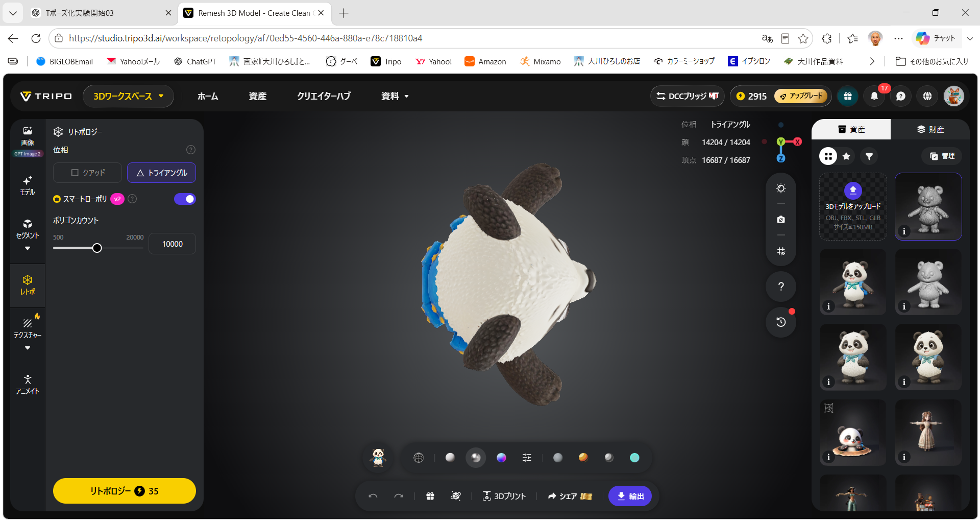Expand the 資料 menu dropdown
This screenshot has height=521, width=980.
395,96
